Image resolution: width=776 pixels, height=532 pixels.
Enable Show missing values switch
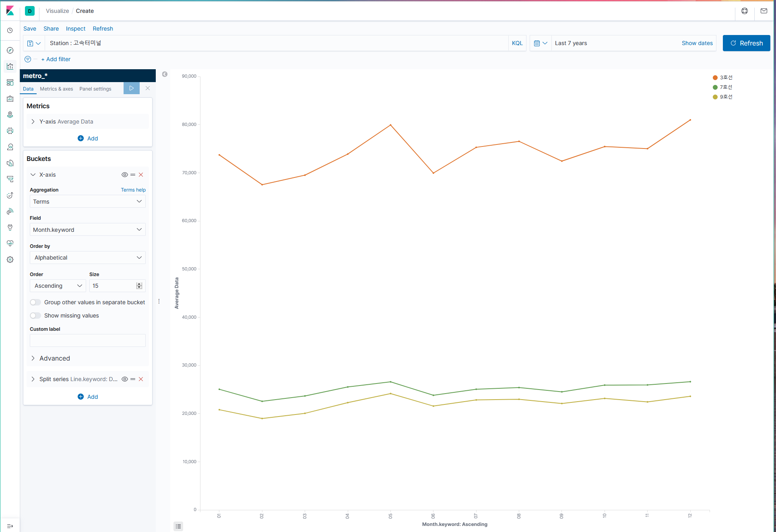coord(35,315)
